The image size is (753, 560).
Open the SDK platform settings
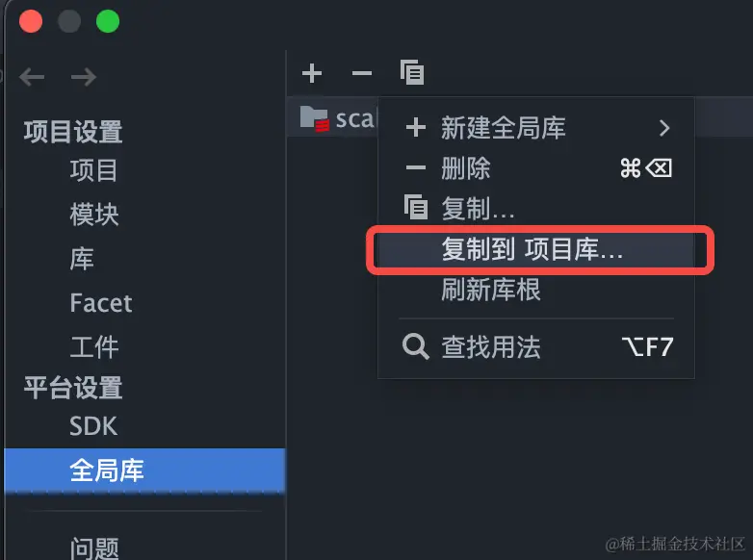pos(93,426)
